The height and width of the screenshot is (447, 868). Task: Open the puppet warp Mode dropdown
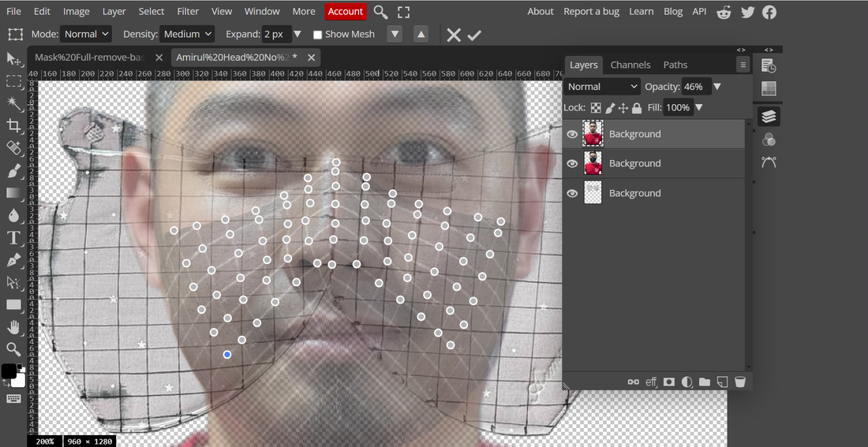pos(86,35)
